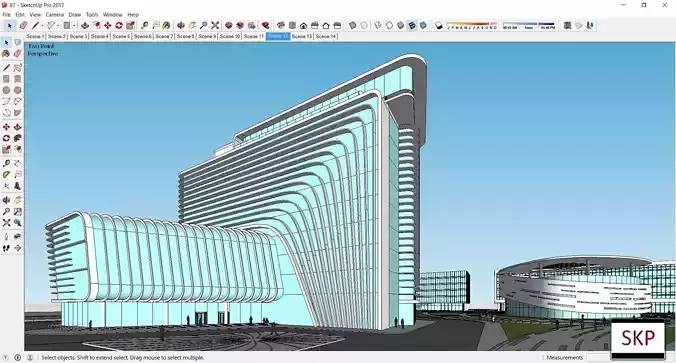Pick the Freehand drawing tool

[x=17, y=68]
